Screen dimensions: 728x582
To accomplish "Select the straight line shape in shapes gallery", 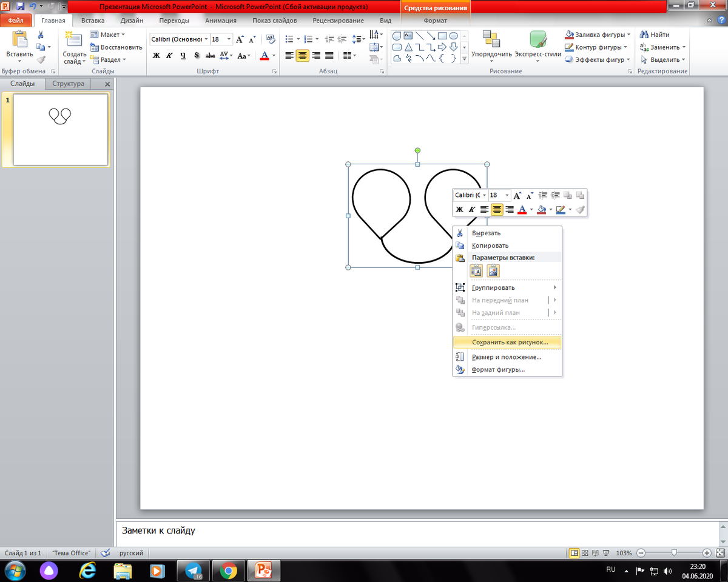I will [x=420, y=35].
